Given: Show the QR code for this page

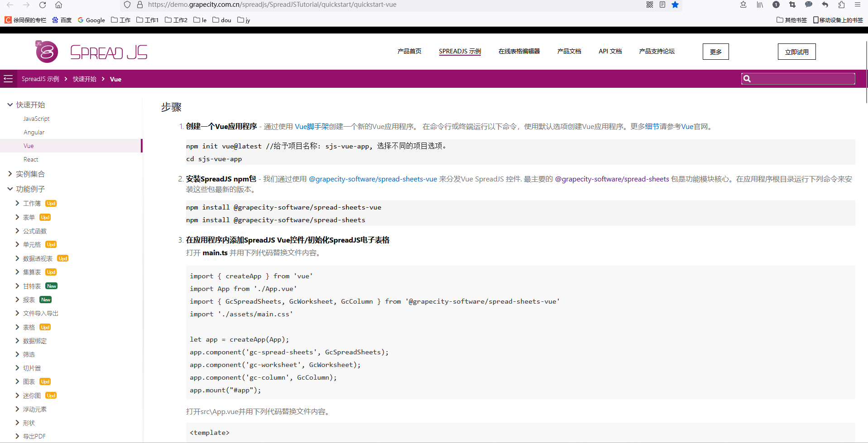Looking at the screenshot, I should point(650,5).
